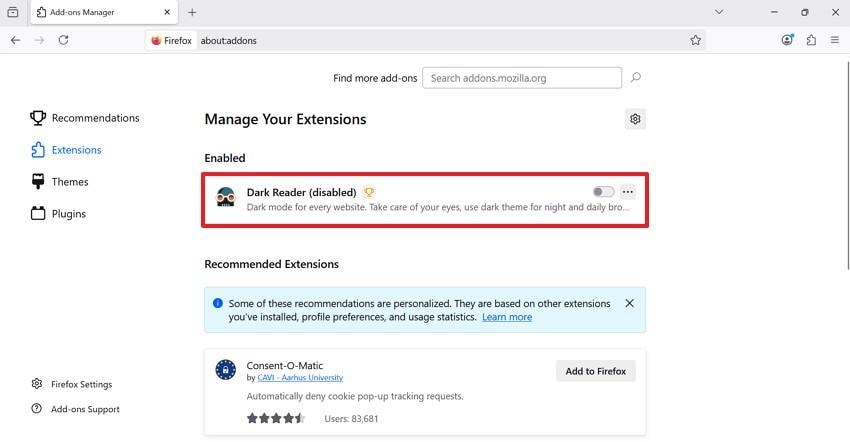850x442 pixels.
Task: Click the browser forward arrow
Action: [39, 40]
